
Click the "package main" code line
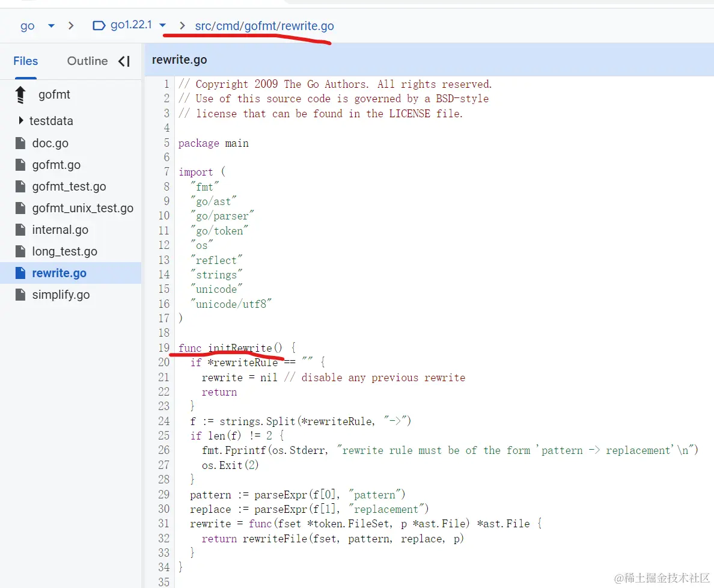pos(213,143)
